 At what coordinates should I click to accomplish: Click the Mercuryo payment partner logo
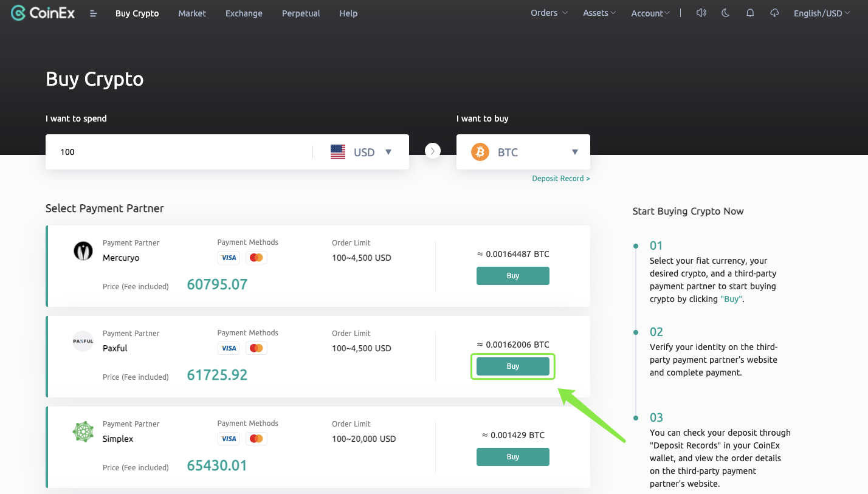coord(83,250)
